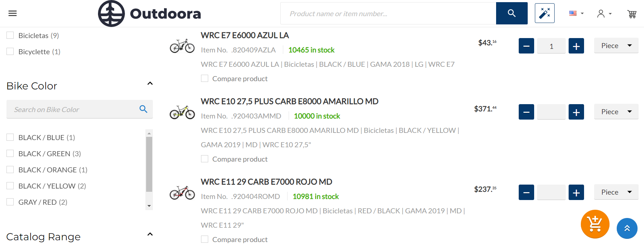Screen dimensions: 644x246
Task: Open the hamburger navigation menu
Action: [13, 13]
